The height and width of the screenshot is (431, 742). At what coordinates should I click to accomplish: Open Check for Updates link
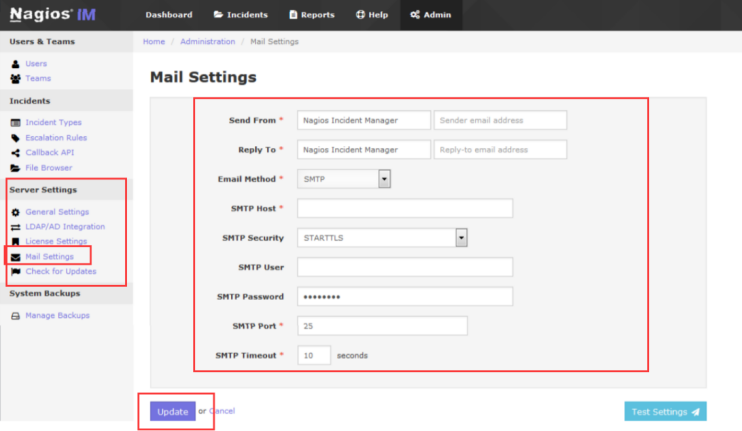pyautogui.click(x=61, y=272)
